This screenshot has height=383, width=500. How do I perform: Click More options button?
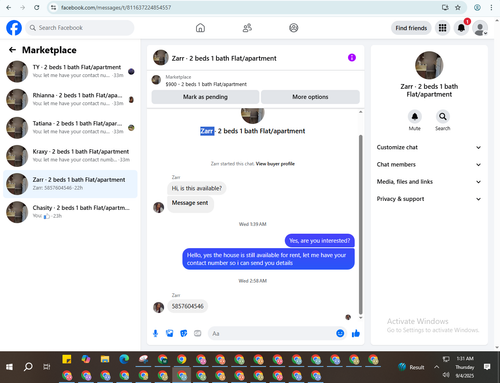(x=310, y=97)
